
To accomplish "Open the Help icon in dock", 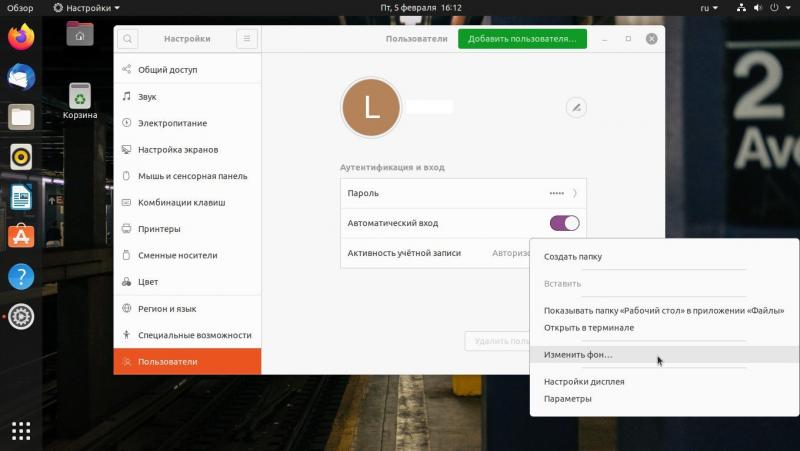I will point(21,276).
